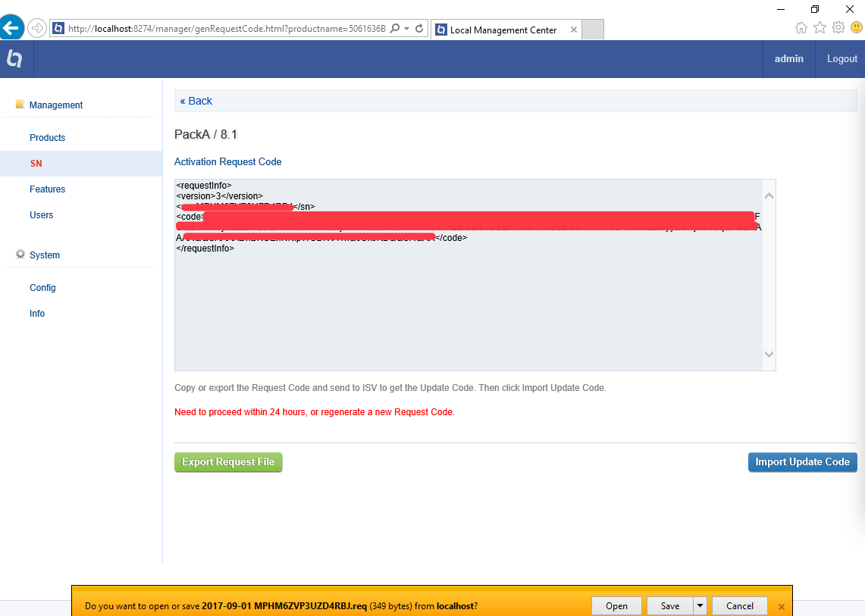Click the browser forward arrow button
This screenshot has height=616, width=865.
[36, 29]
